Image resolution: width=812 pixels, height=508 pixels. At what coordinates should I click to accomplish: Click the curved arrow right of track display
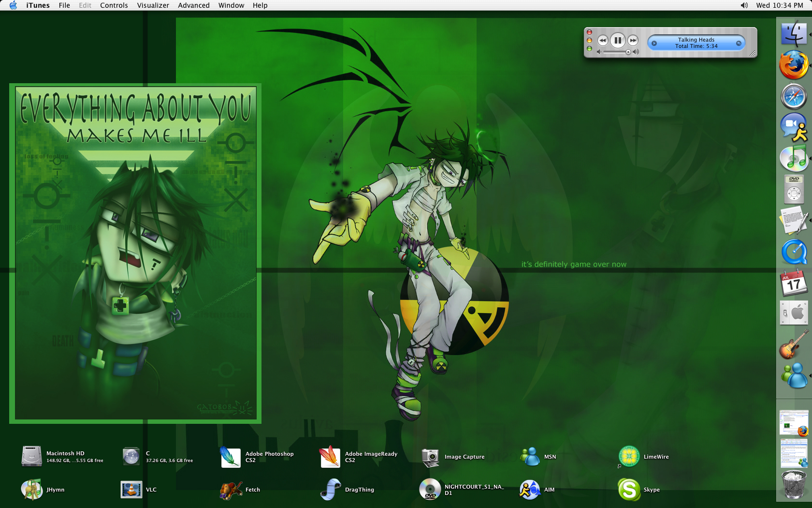pos(739,43)
